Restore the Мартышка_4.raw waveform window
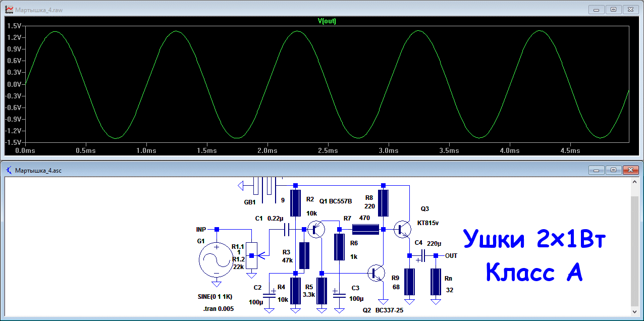This screenshot has width=644, height=321. [614, 9]
